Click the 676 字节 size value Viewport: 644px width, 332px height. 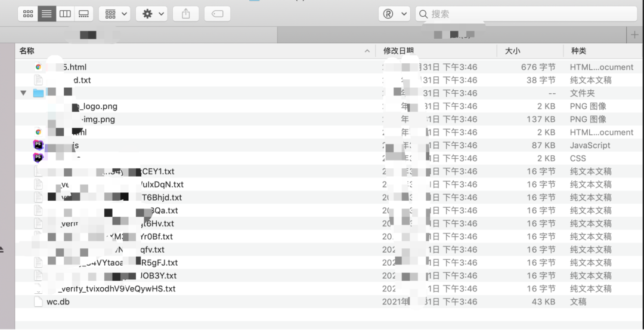point(538,67)
